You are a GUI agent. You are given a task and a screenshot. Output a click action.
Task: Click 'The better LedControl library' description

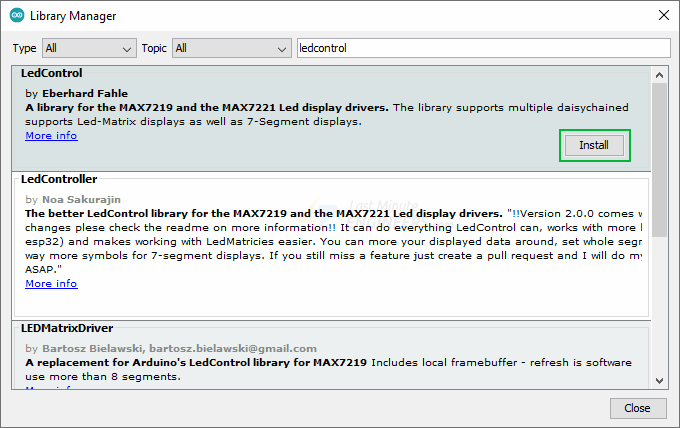click(x=264, y=214)
